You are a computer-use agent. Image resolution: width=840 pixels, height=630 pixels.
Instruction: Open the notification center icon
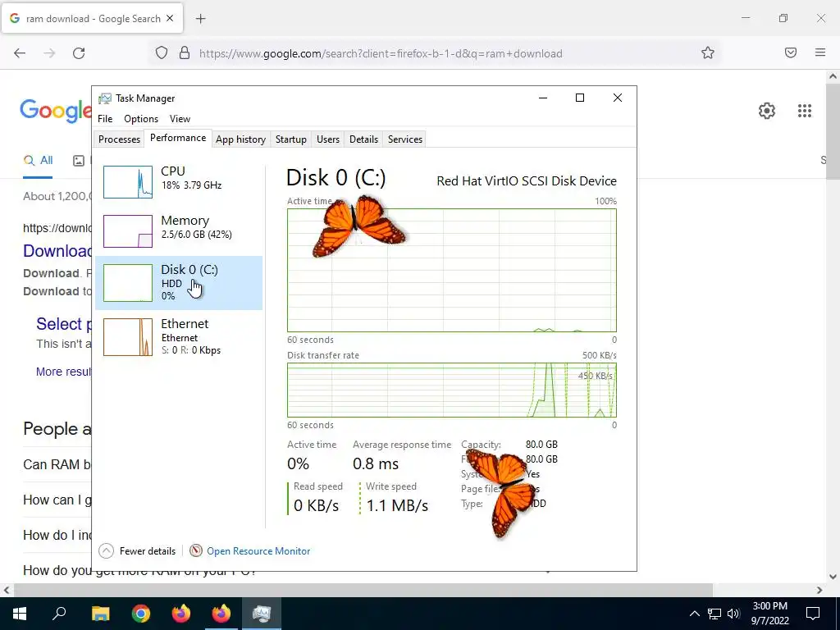point(813,614)
